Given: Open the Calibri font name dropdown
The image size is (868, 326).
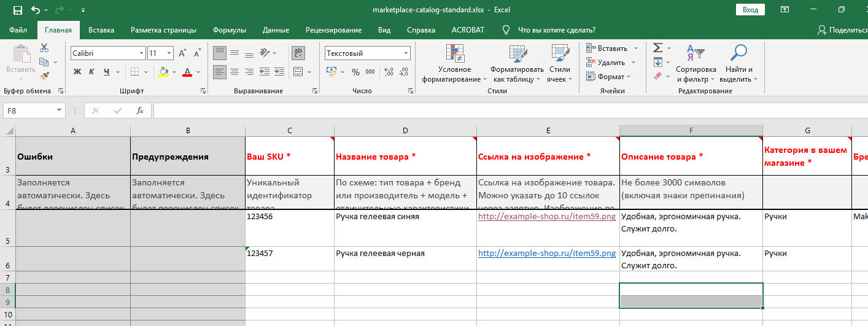Looking at the screenshot, I should [x=142, y=53].
